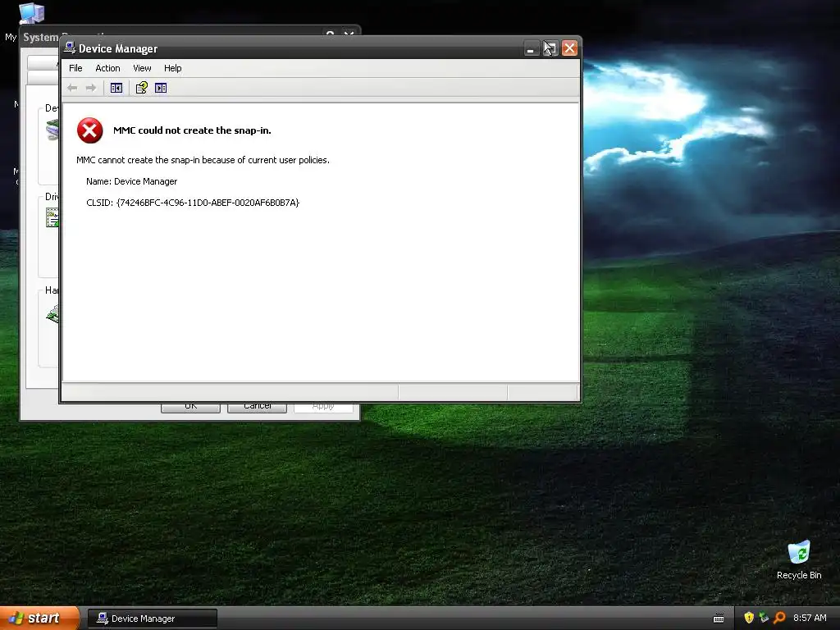
Task: Click the 'current user policies' message line
Action: point(203,160)
